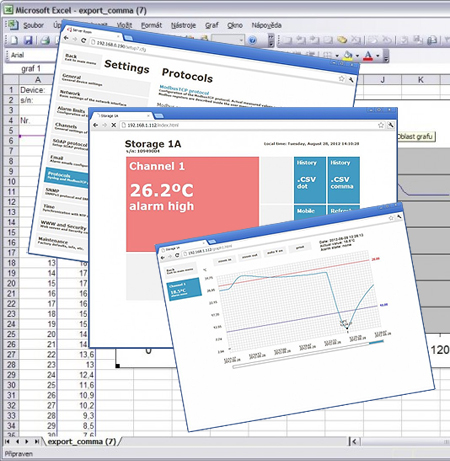Select the Storage 1A browser tab
This screenshot has width=450, height=461.
tap(123, 116)
